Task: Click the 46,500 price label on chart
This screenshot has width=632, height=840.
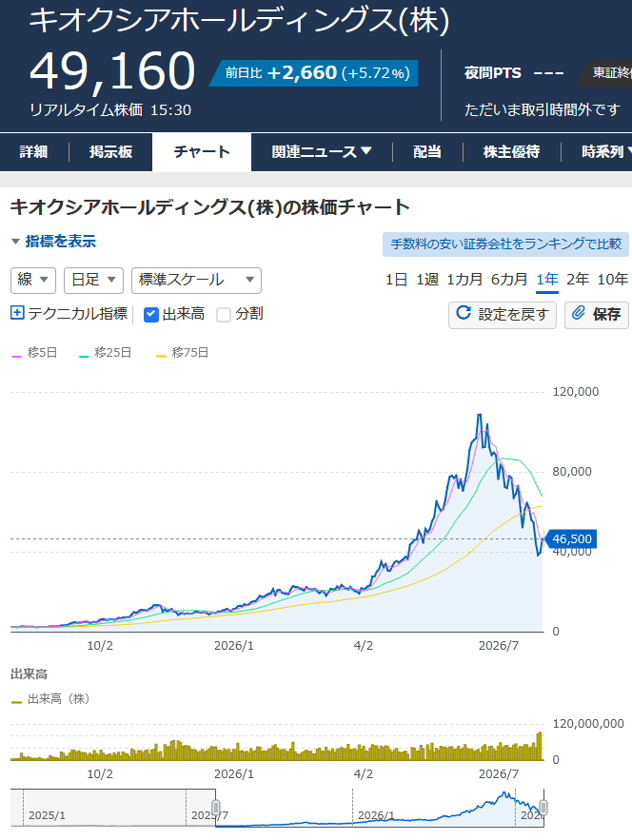Action: tap(571, 539)
